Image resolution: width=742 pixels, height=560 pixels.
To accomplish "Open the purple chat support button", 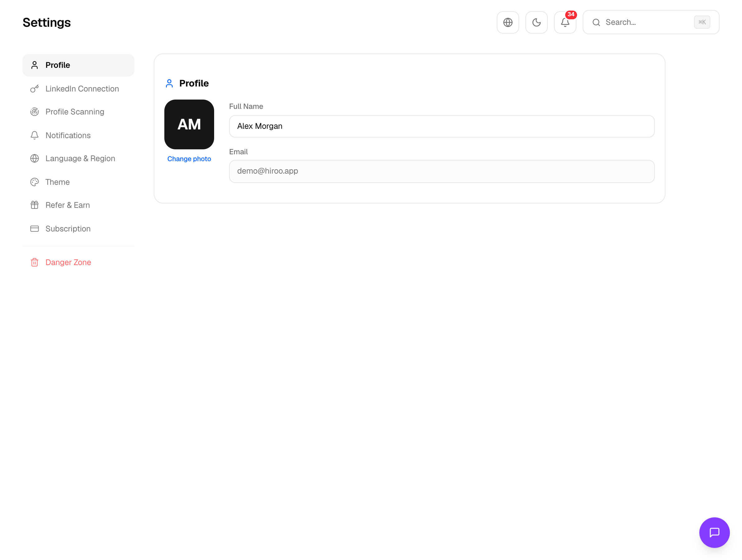I will [x=714, y=532].
